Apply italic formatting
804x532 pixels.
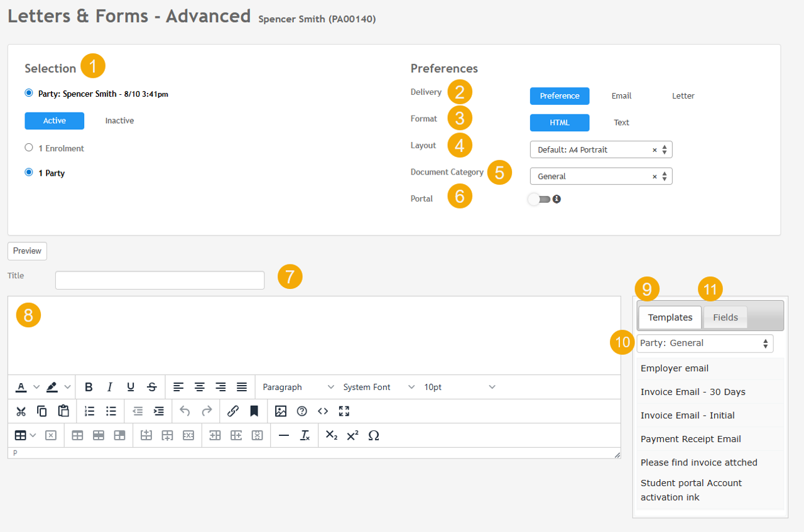coord(109,387)
